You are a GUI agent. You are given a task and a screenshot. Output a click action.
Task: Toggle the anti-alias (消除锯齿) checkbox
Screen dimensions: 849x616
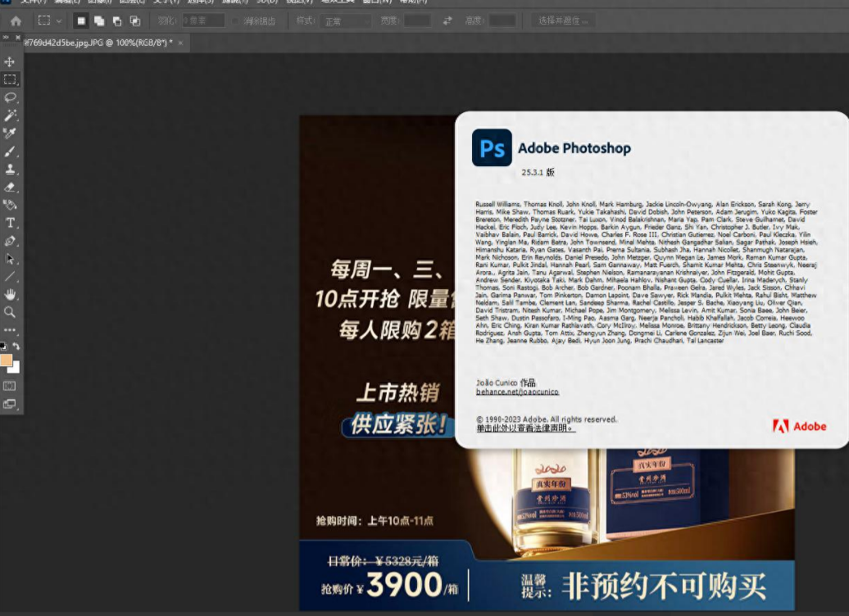coord(235,21)
